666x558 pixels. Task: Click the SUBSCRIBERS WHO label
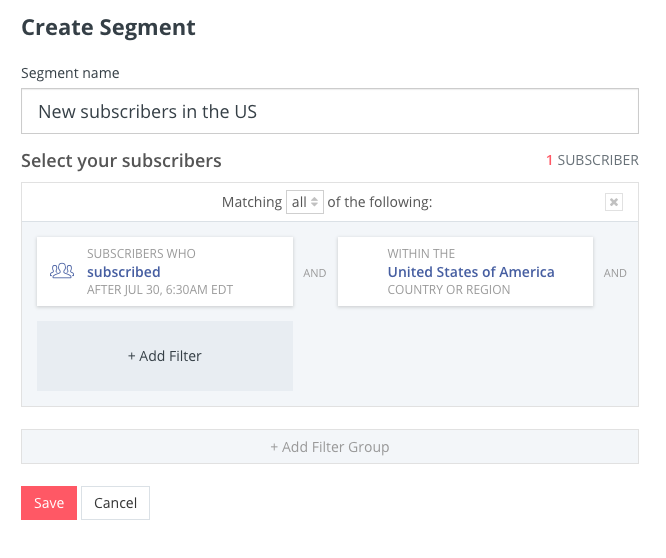coord(141,254)
